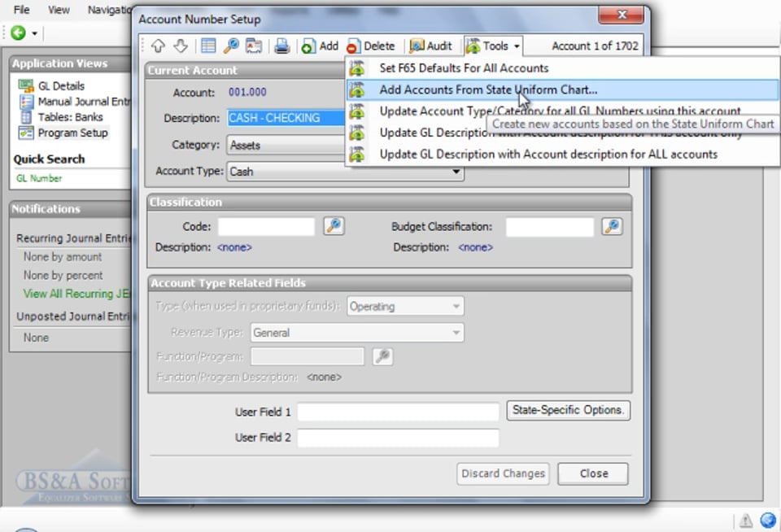Go to next account with down arrow
This screenshot has height=532, width=781.
[x=181, y=46]
